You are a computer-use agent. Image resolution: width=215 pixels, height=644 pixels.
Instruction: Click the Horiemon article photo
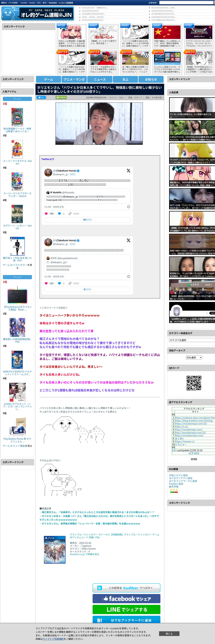(99, 124)
